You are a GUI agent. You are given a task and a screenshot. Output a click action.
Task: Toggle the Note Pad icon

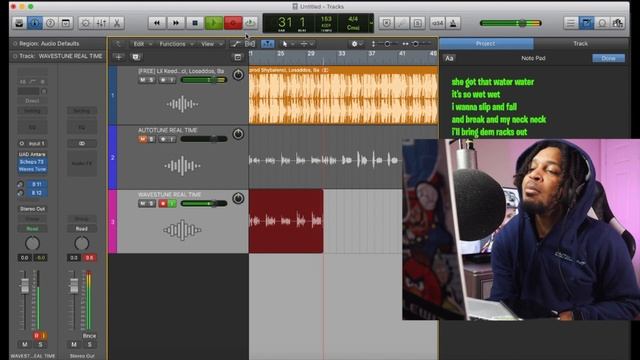[587, 23]
